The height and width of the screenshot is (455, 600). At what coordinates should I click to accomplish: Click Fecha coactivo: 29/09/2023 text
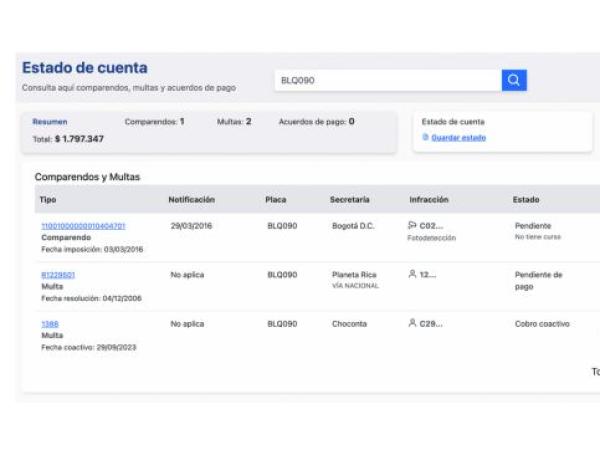pyautogui.click(x=89, y=347)
